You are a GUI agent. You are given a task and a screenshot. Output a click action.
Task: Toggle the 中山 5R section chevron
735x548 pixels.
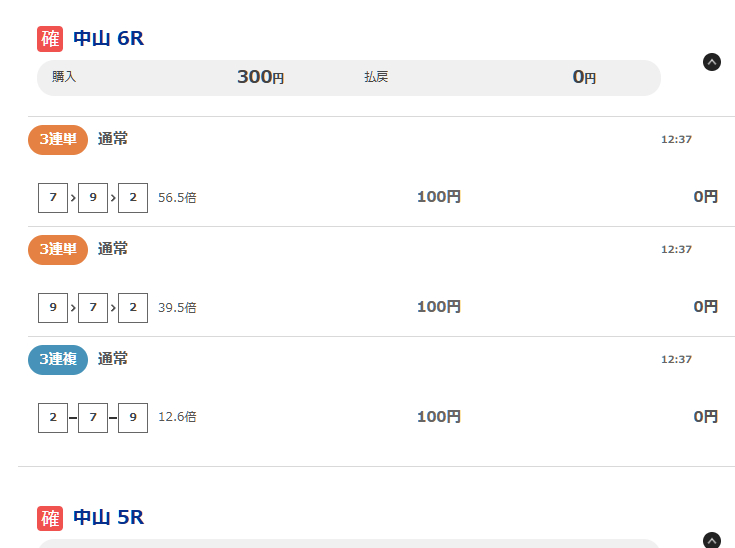coord(712,540)
